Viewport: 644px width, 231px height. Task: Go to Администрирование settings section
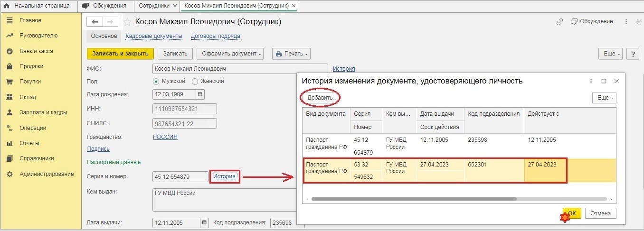[46, 174]
